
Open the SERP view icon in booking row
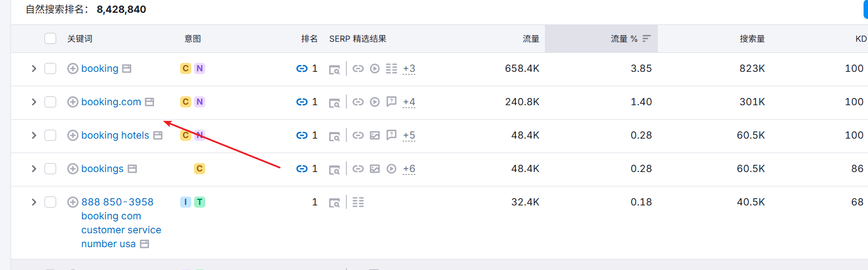(x=334, y=69)
